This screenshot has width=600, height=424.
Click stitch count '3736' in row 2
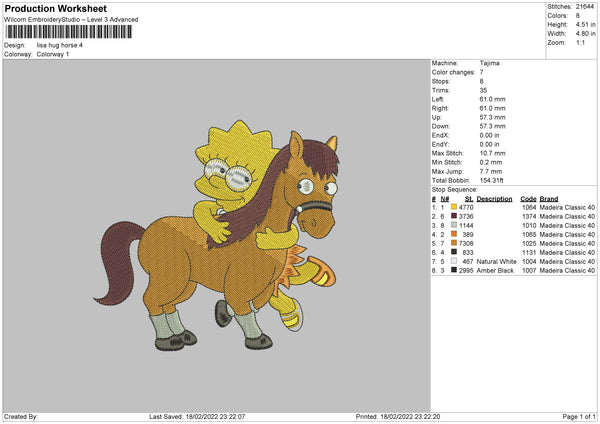466,217
